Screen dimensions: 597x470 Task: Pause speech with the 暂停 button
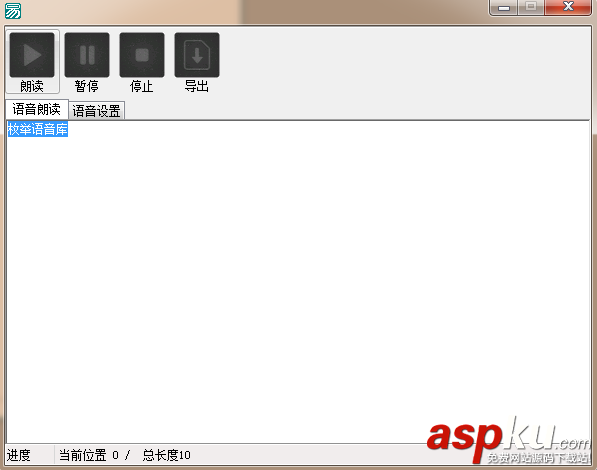87,62
